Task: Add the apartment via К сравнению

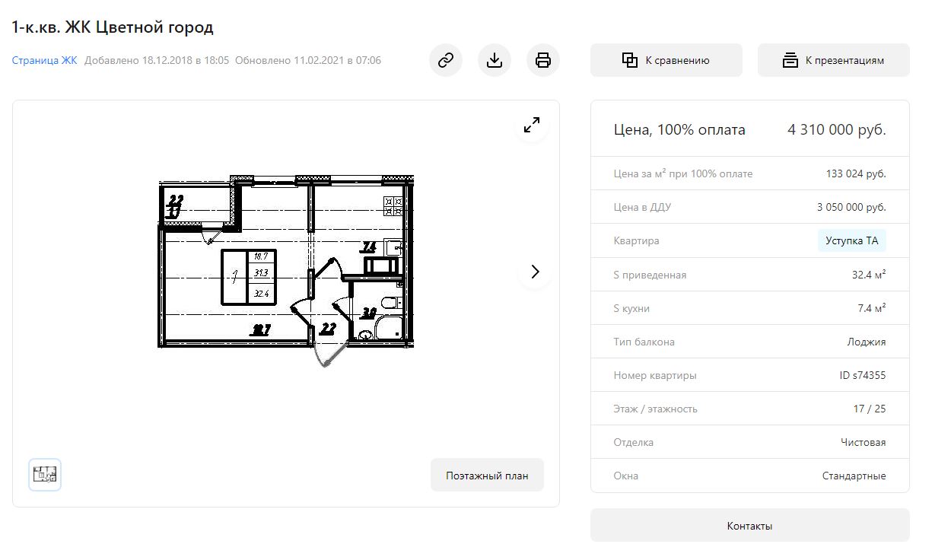Action: 666,60
